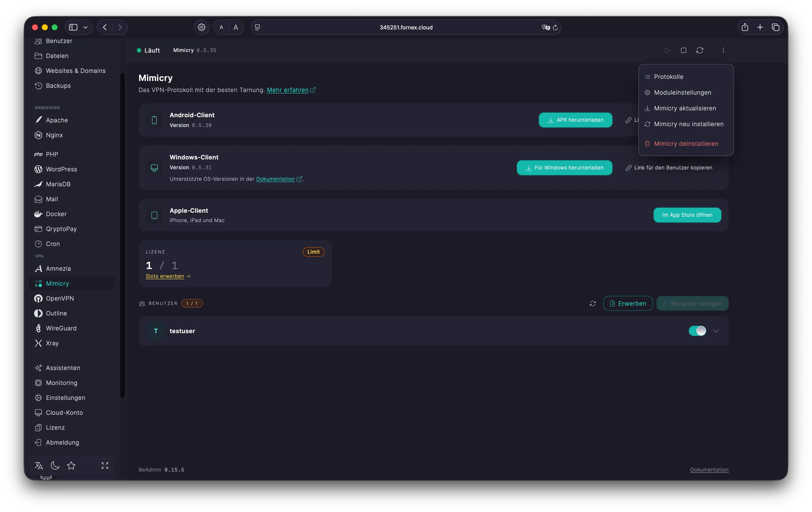This screenshot has height=512, width=812.
Task: Increase text size with larger A
Action: pyautogui.click(x=236, y=27)
